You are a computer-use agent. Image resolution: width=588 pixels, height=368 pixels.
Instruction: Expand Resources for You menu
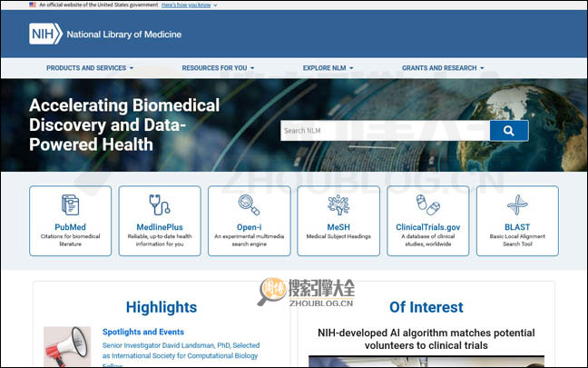pyautogui.click(x=218, y=68)
